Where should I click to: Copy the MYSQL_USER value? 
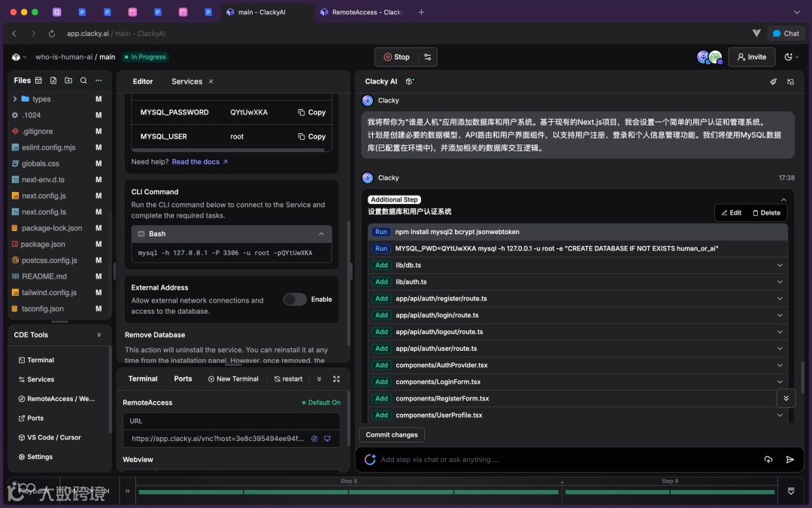click(312, 136)
